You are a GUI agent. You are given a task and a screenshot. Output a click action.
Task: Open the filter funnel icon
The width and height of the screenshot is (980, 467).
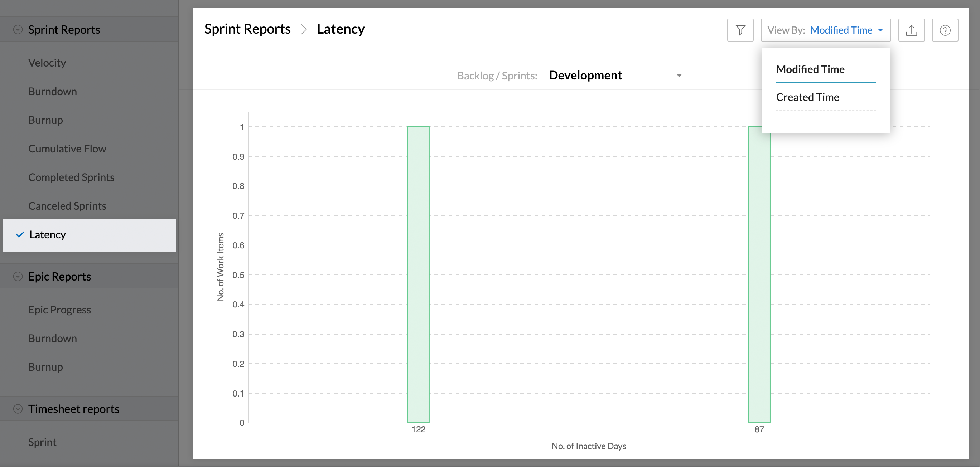(x=740, y=30)
